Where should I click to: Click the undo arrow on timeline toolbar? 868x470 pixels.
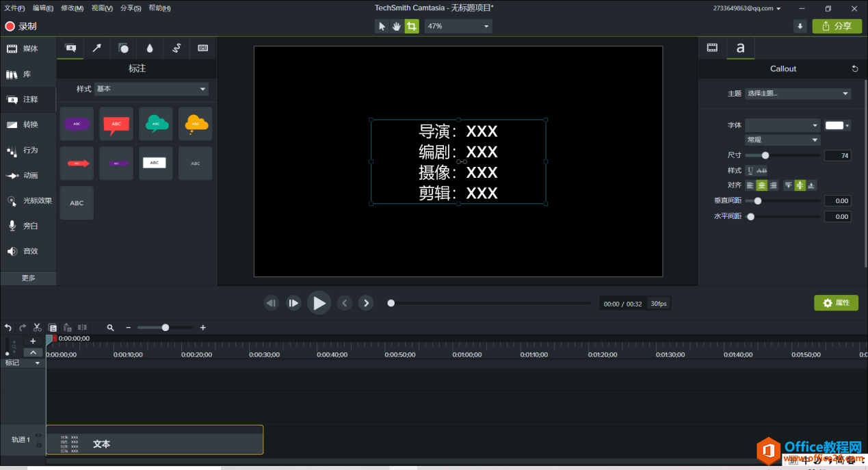[8, 328]
